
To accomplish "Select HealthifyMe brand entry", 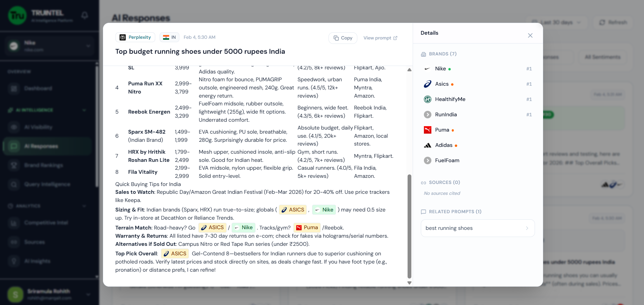I will pos(450,99).
